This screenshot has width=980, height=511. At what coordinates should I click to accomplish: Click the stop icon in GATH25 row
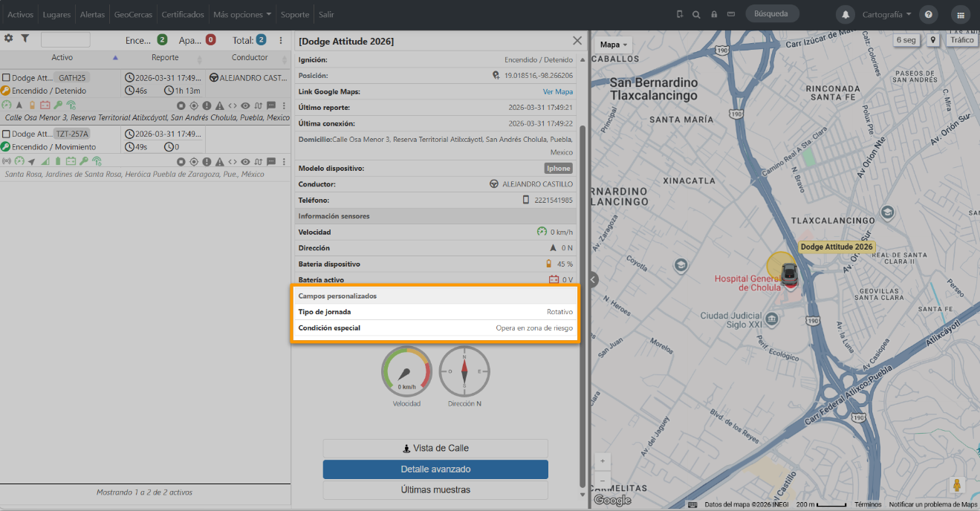[181, 105]
